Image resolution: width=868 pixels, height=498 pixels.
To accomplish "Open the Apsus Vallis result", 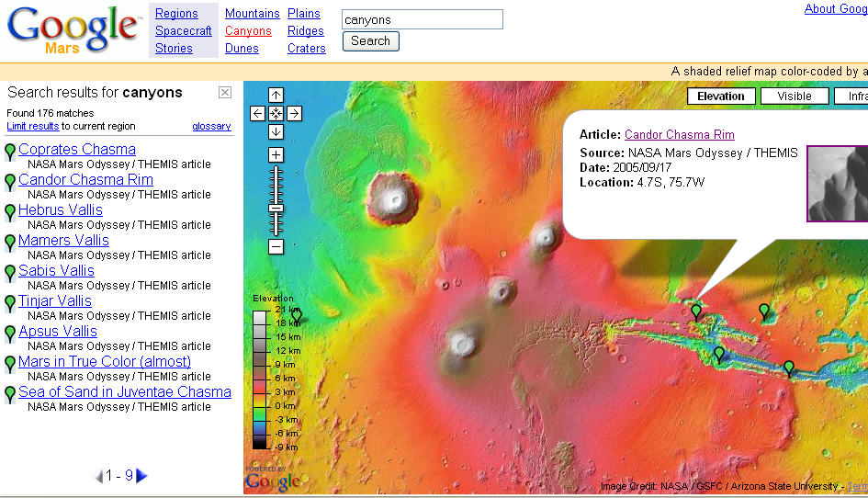I will coord(58,332).
